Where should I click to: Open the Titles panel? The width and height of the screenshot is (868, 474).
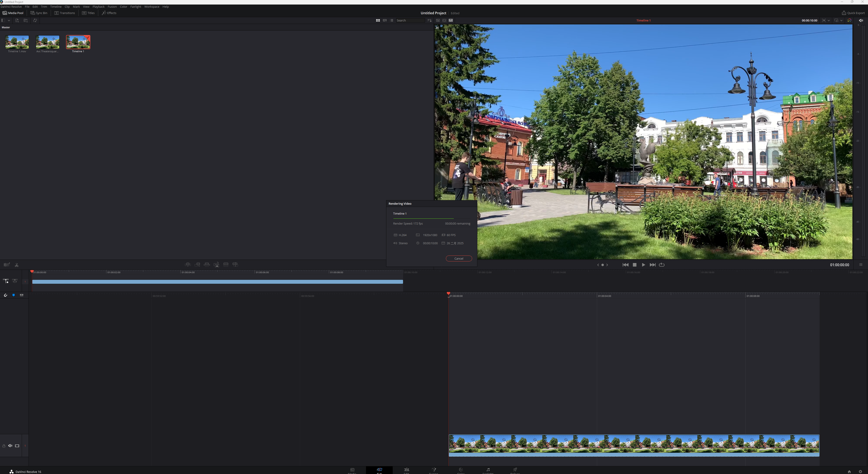88,13
